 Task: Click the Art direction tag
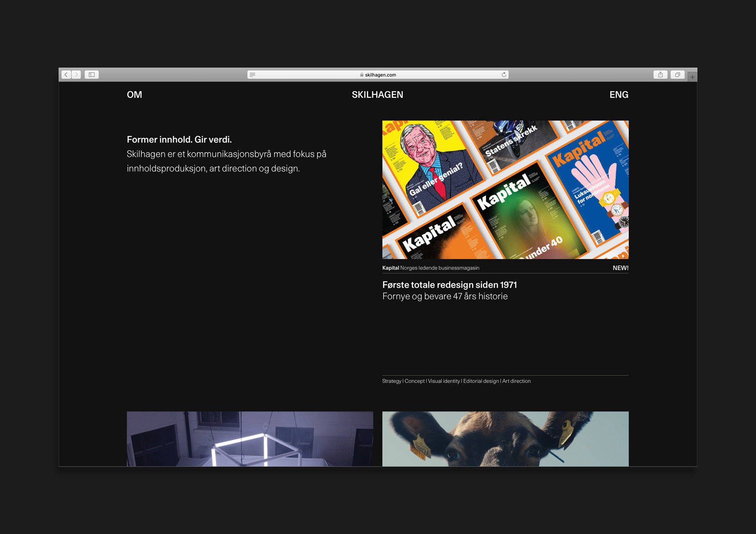pyautogui.click(x=516, y=381)
